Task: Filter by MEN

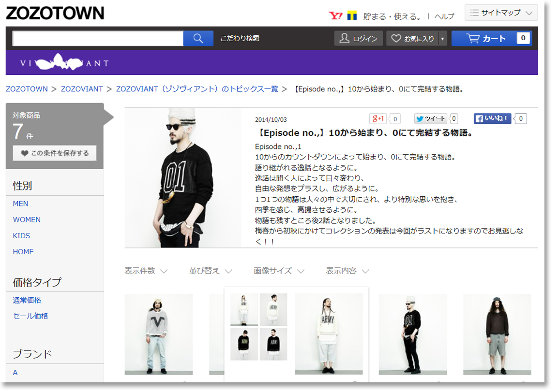Action: click(21, 204)
